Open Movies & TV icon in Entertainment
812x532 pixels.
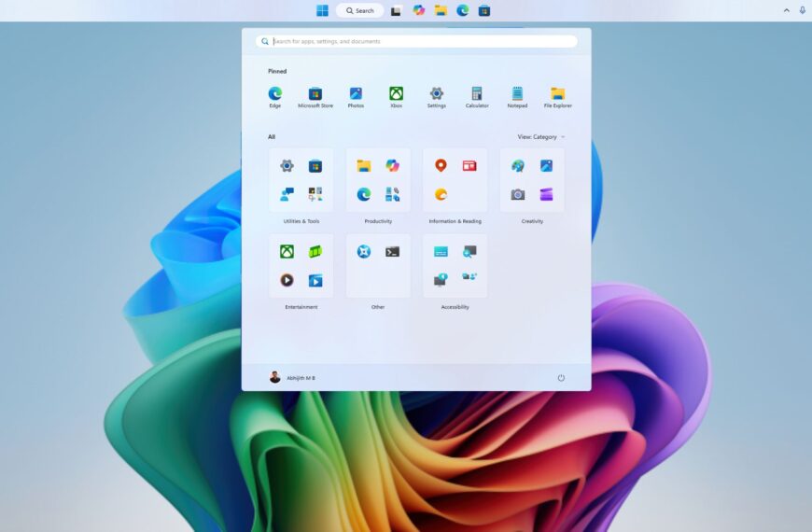[x=315, y=280]
